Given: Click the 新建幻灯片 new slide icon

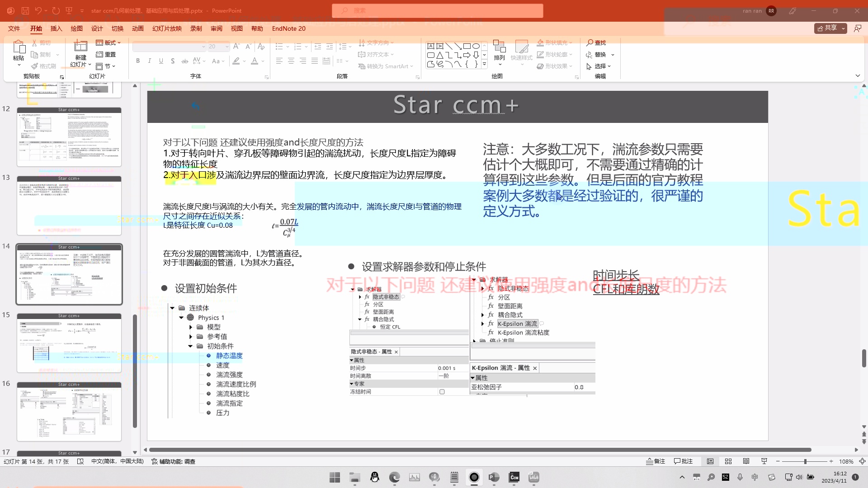Looking at the screenshot, I should click(80, 46).
